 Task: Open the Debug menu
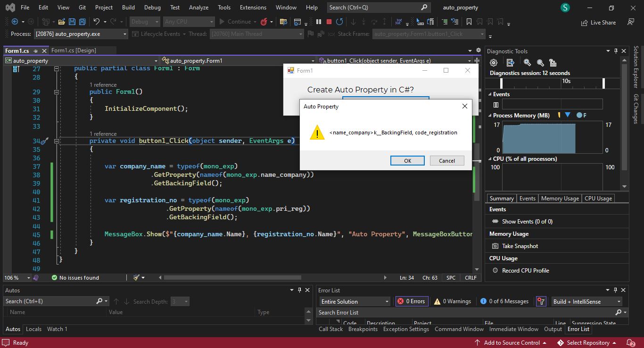tap(152, 7)
